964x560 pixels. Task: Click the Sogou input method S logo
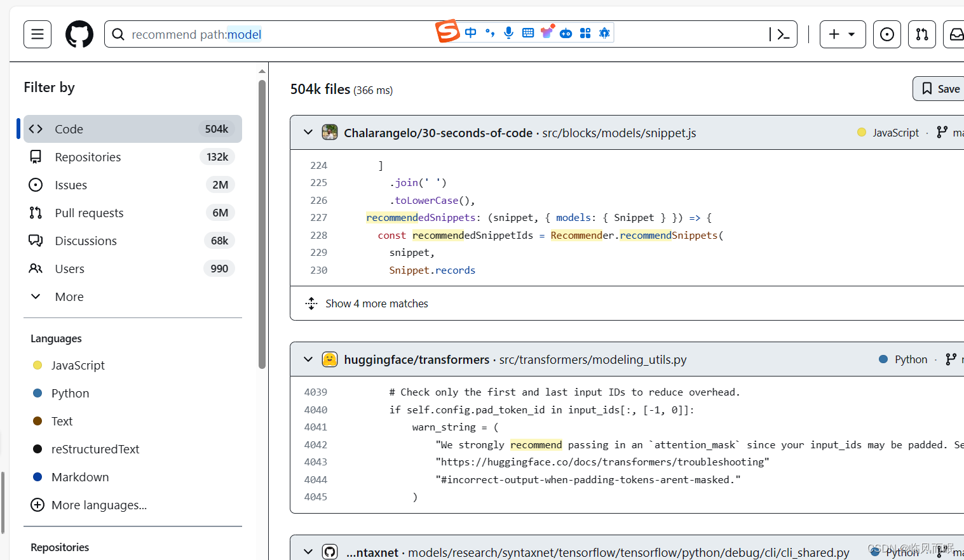pos(447,31)
